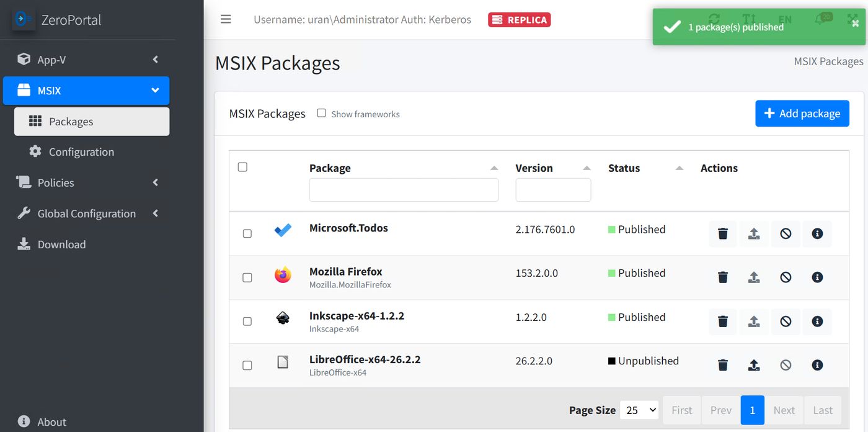The width and height of the screenshot is (868, 432).
Task: Select the Inkscape-x64-1.2.2 row checkbox
Action: tap(247, 321)
